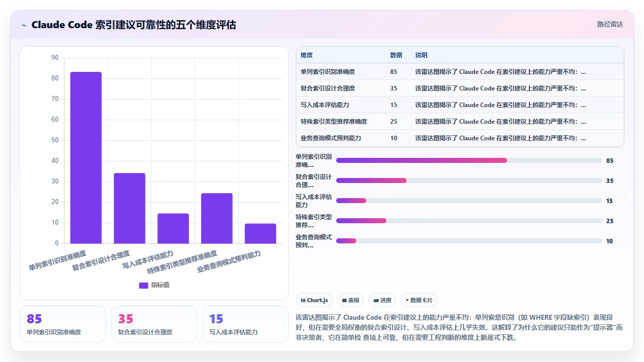Click the value 25 in the table

point(393,122)
